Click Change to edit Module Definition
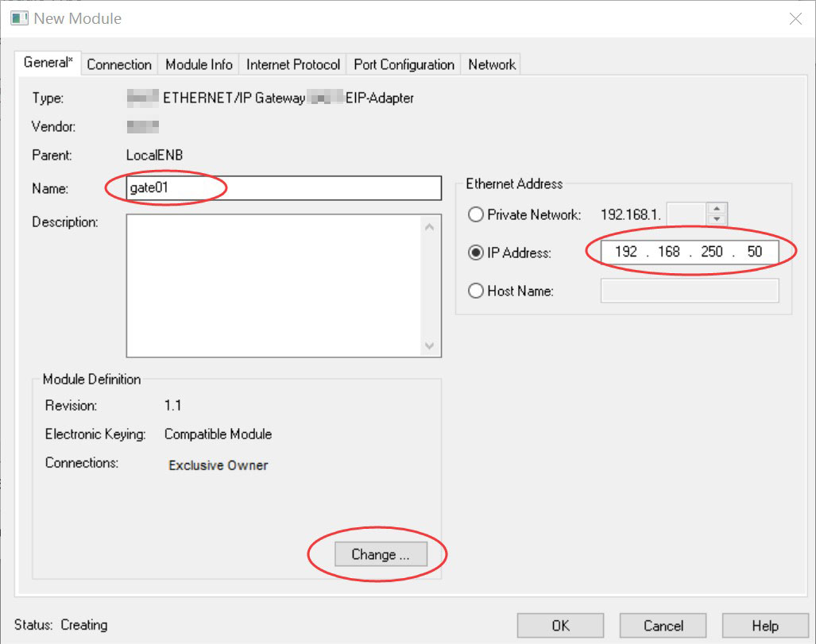The width and height of the screenshot is (816, 644). pos(380,554)
